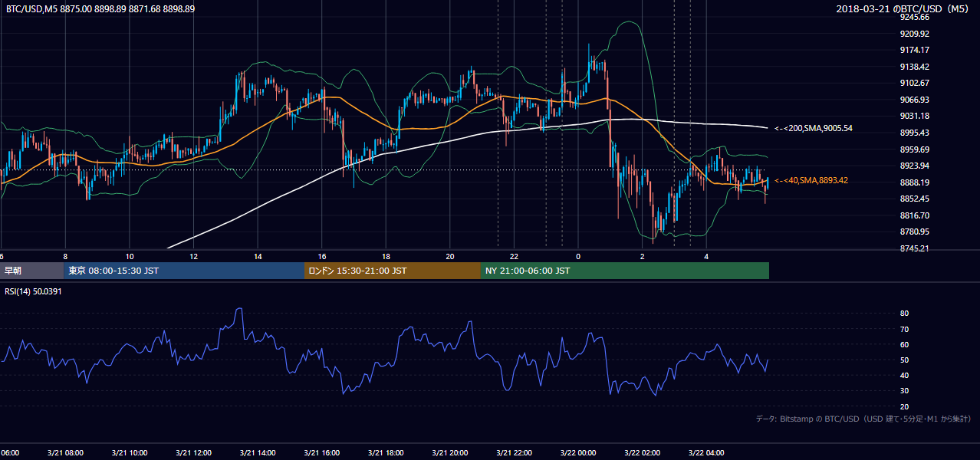Click the 40 SMA label reading 8893.42
Image resolution: width=980 pixels, height=460 pixels.
(x=811, y=180)
